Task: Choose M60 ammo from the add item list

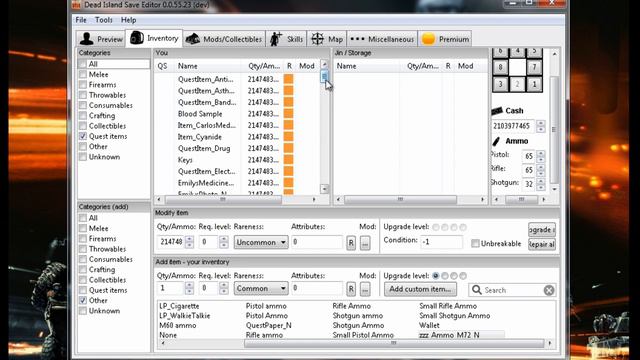Action: 178,325
